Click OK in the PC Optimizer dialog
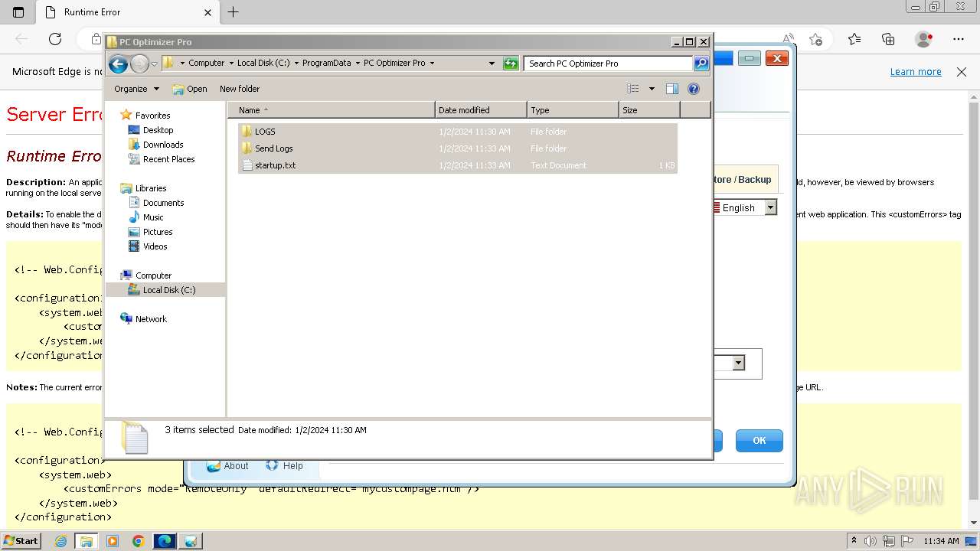Screen dimensions: 980x551 (759, 441)
